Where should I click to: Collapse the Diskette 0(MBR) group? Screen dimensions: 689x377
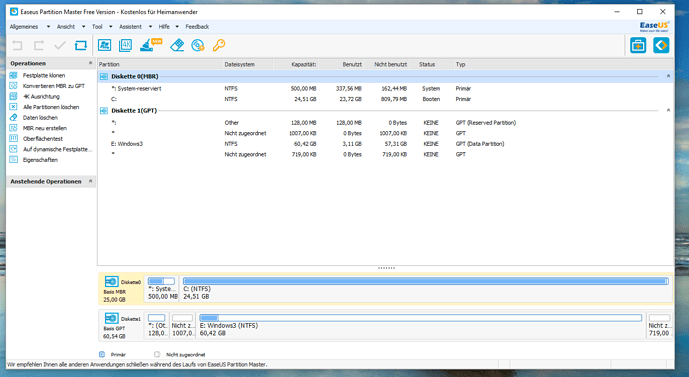(x=668, y=76)
